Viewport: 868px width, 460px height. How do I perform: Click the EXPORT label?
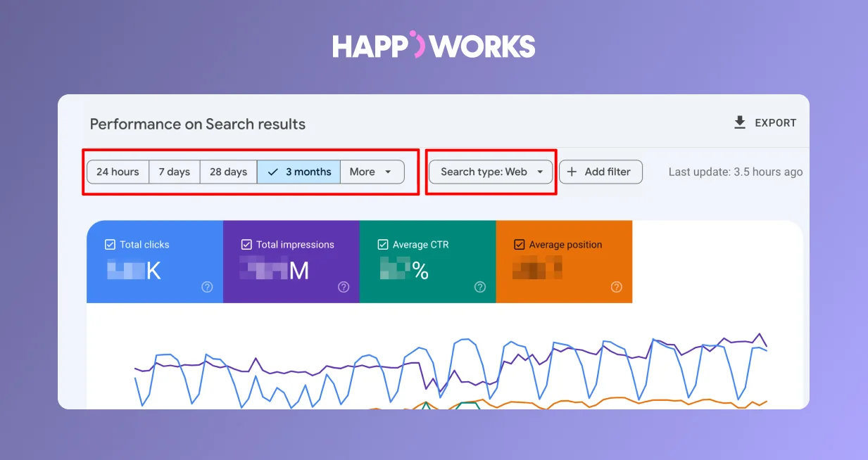pos(775,123)
